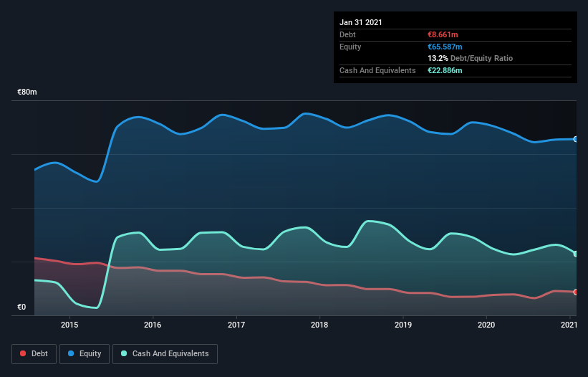Screen dimensions: 588x377
Task: Click the 2018 x-axis label
Action: coord(319,325)
